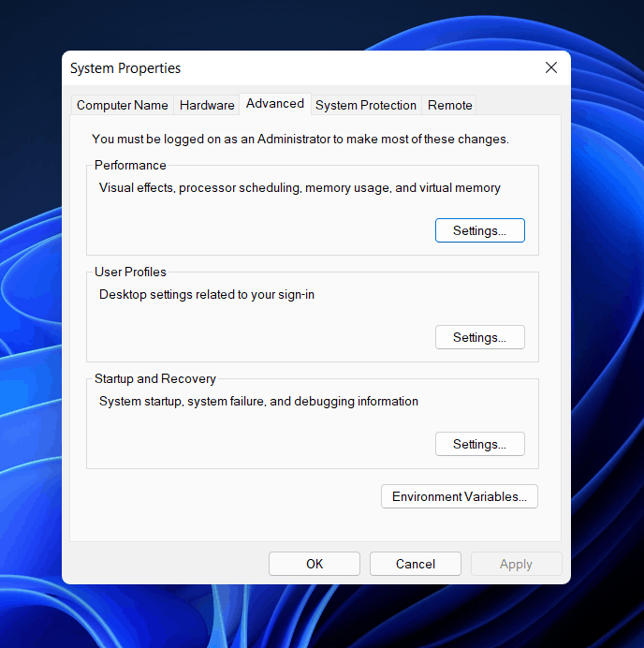Click the Performance group label

(130, 165)
